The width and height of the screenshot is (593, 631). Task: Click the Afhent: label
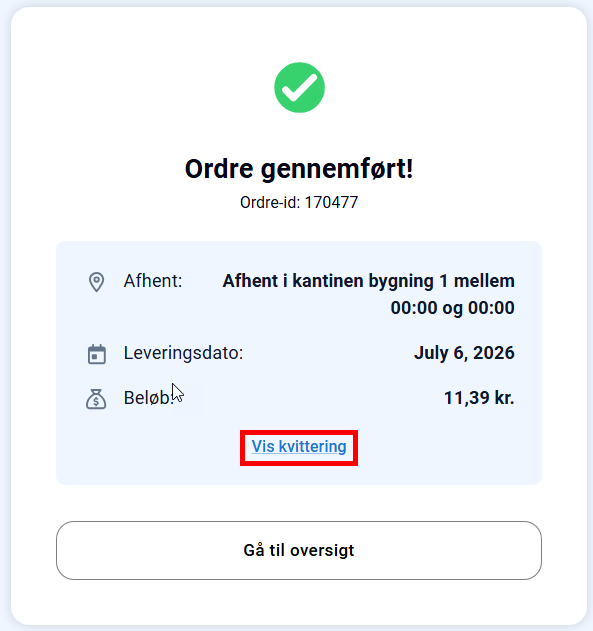click(x=153, y=281)
